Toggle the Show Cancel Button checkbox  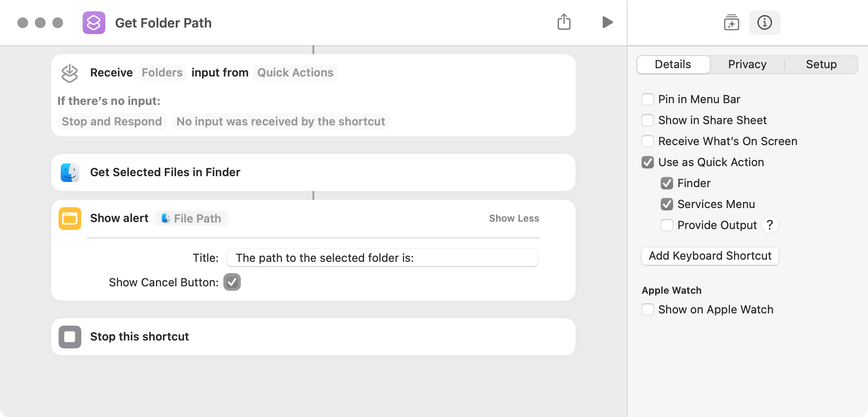tap(232, 282)
